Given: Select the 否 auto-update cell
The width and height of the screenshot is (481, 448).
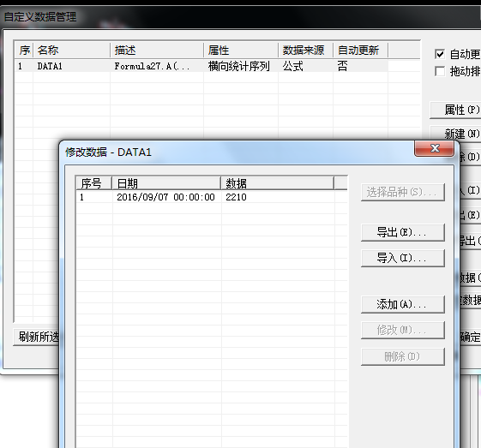Looking at the screenshot, I should click(342, 66).
